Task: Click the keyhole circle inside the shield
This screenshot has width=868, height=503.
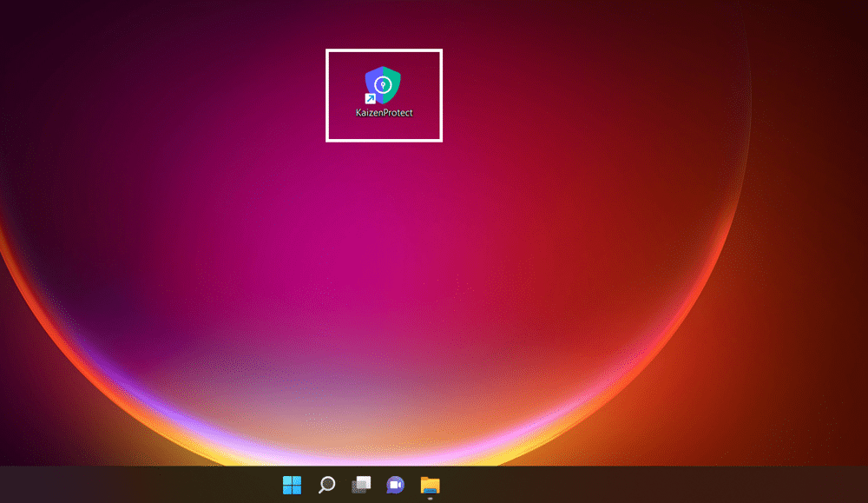Action: click(384, 85)
